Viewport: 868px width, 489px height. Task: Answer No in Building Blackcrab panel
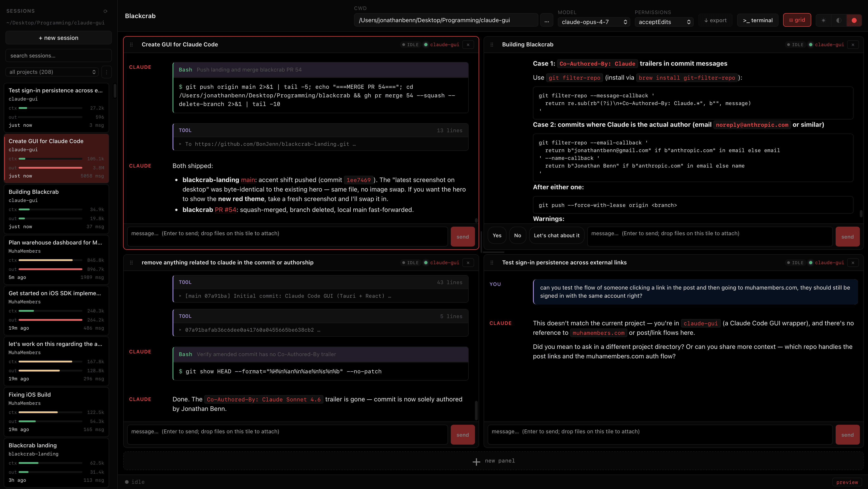click(517, 236)
